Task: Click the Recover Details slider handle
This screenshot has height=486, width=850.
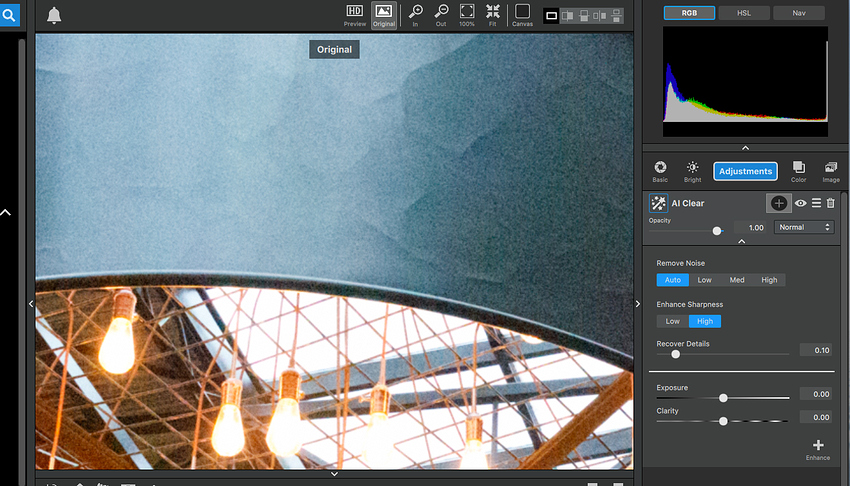Action: click(x=676, y=353)
